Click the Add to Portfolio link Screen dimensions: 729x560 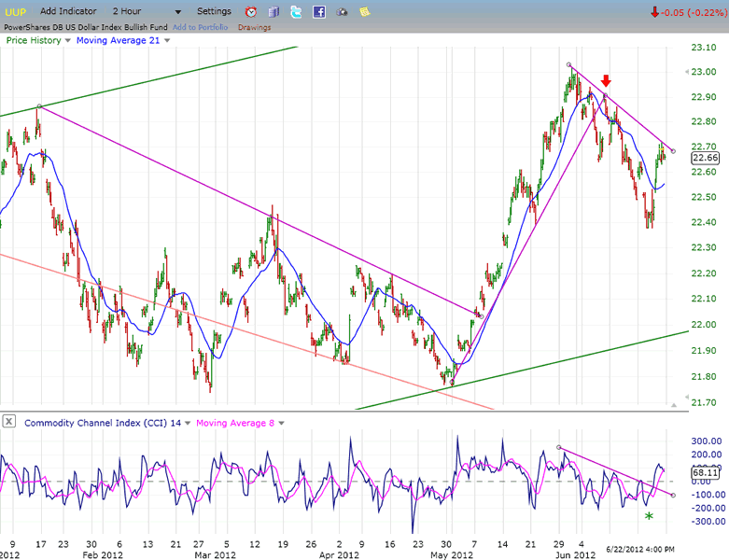201,27
